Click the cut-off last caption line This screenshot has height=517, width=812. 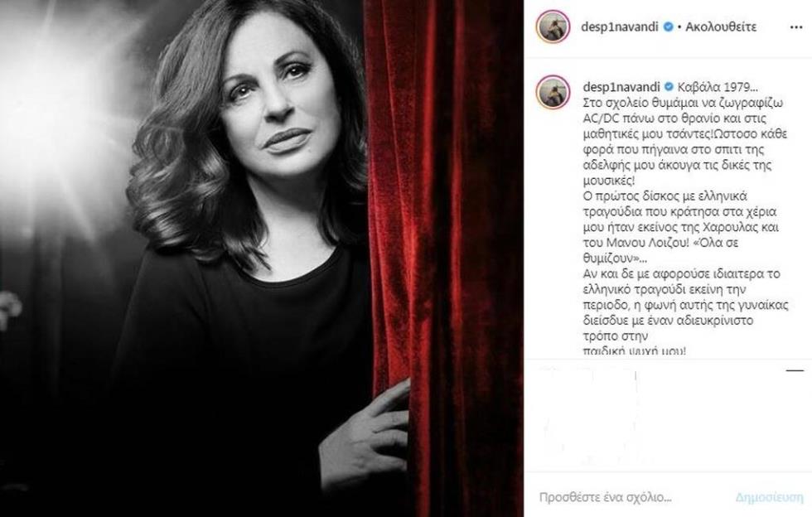point(635,351)
